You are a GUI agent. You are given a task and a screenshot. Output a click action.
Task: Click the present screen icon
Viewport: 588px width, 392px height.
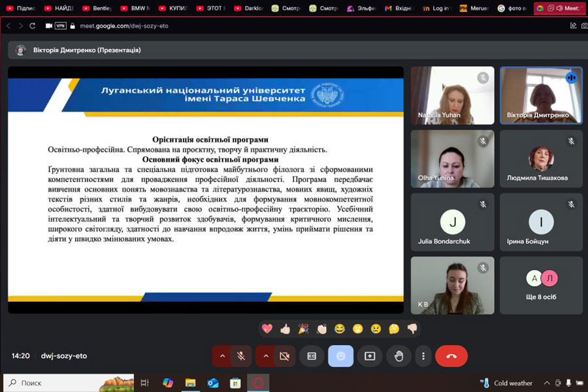click(x=370, y=356)
